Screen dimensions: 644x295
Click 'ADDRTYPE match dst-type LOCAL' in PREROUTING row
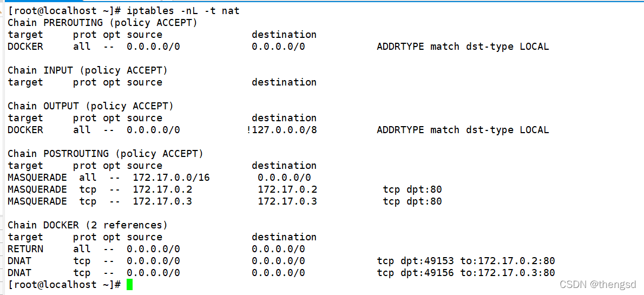(x=463, y=47)
